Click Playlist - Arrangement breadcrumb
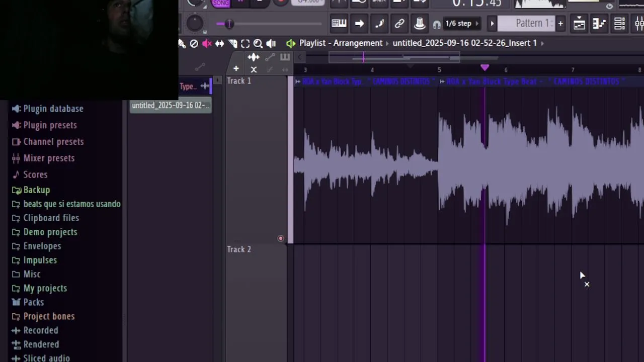Screen dimensions: 644x362 pos(341,43)
